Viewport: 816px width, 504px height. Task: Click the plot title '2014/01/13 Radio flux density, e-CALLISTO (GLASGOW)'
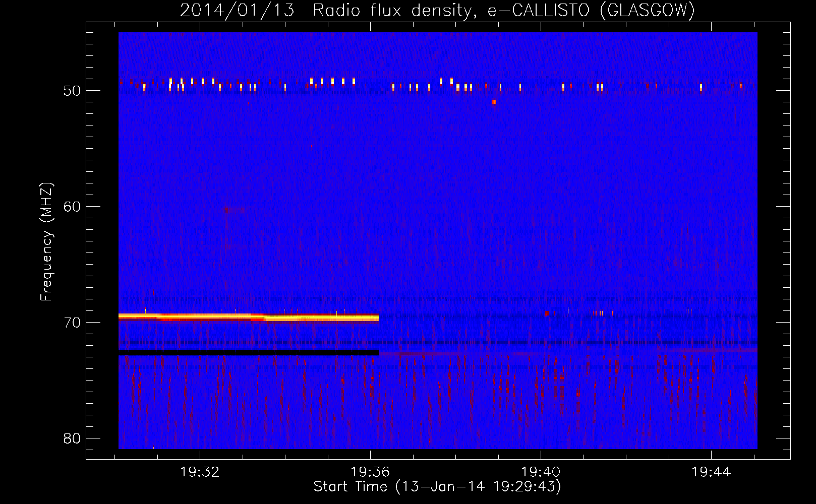point(438,10)
